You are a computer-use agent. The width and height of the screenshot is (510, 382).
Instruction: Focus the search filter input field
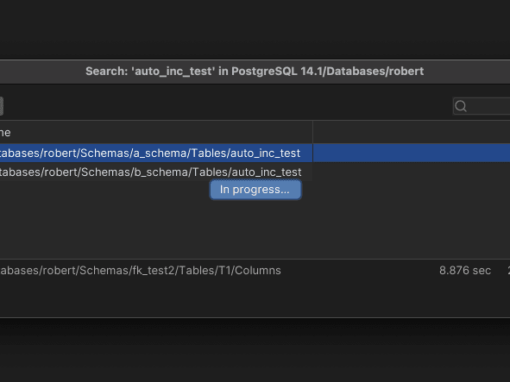click(482, 106)
